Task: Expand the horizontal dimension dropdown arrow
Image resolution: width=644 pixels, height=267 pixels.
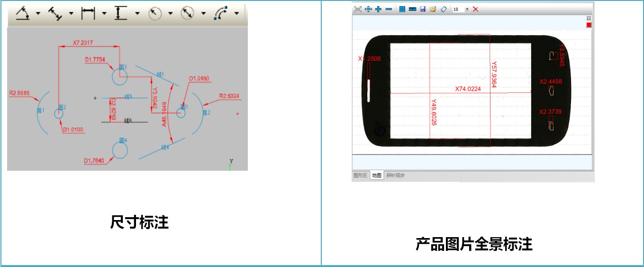Action: pyautogui.click(x=104, y=13)
